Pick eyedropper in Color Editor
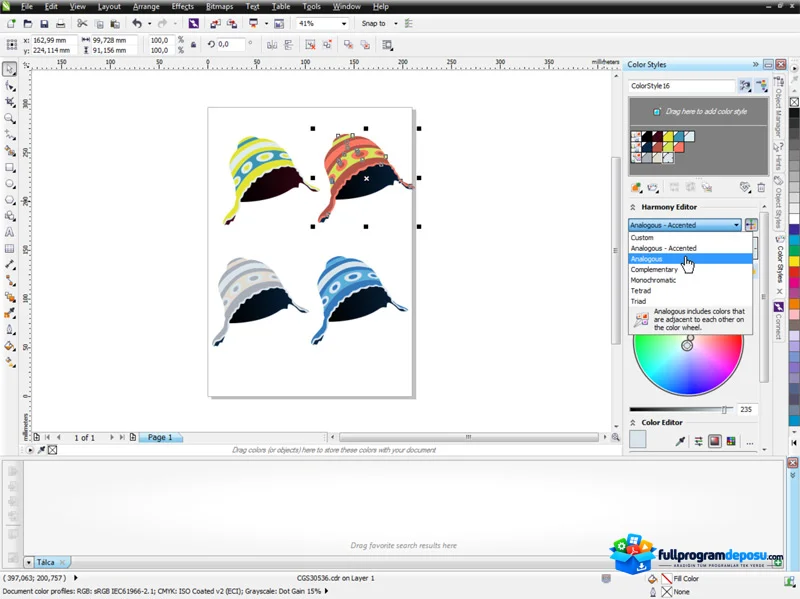 point(680,442)
